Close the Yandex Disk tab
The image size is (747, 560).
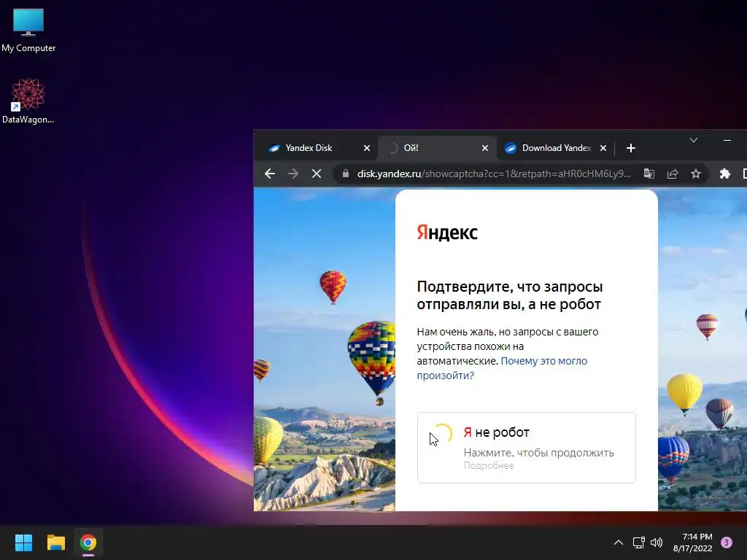point(367,148)
